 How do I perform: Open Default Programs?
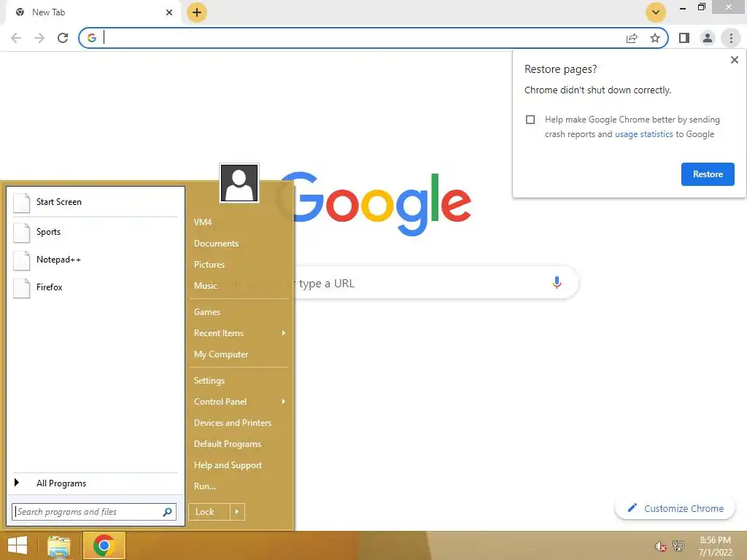point(228,444)
